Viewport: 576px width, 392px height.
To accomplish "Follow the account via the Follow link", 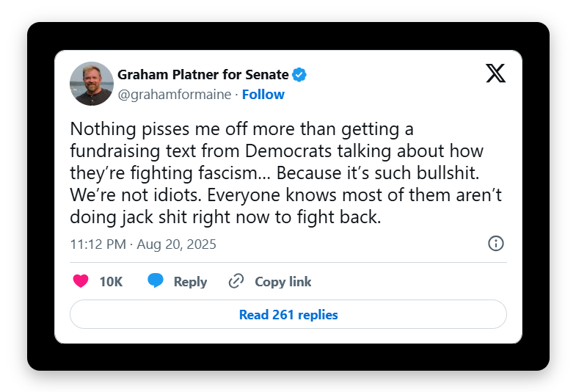I will [x=263, y=95].
